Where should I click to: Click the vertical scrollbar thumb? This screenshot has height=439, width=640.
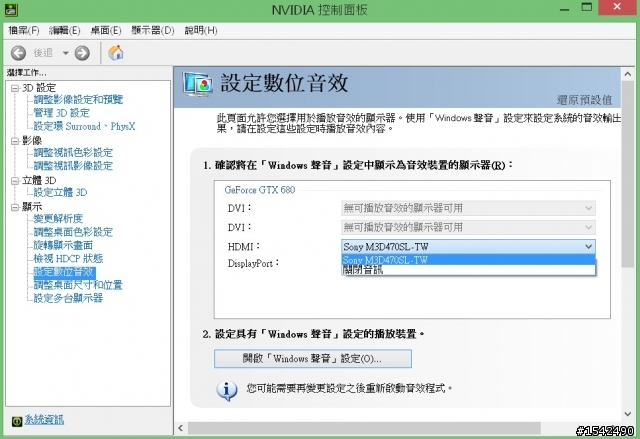628,174
